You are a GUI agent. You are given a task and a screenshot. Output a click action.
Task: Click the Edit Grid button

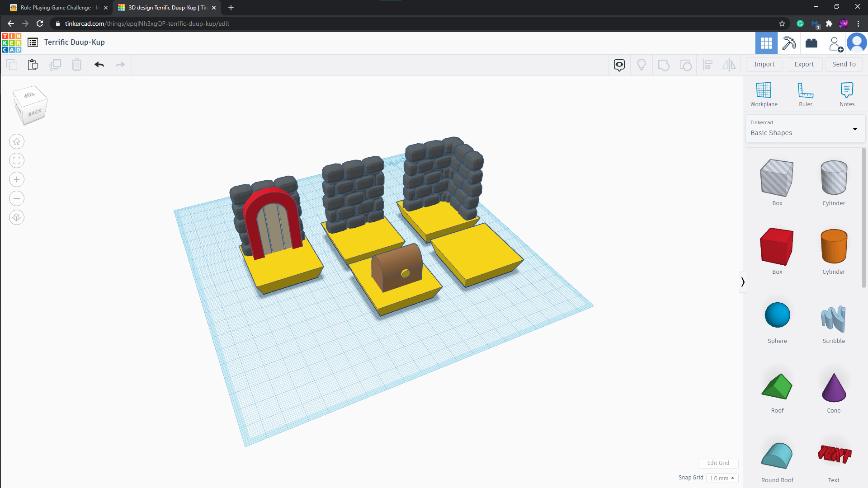tap(718, 463)
